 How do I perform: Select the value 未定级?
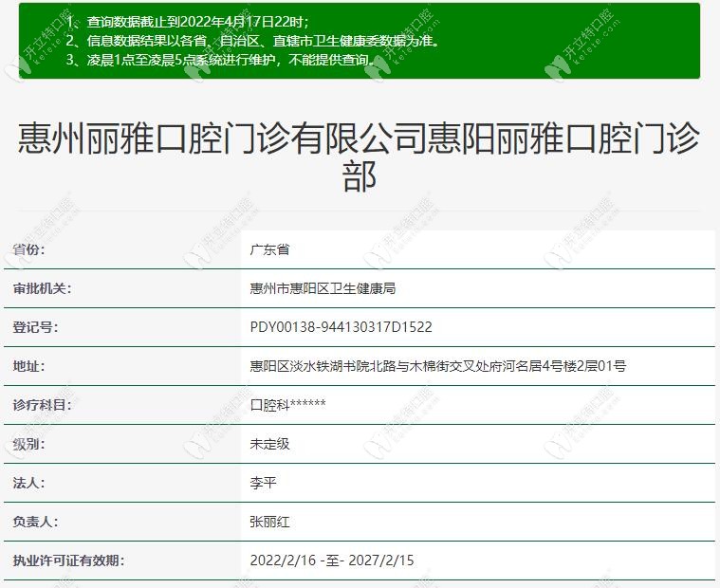tap(269, 445)
